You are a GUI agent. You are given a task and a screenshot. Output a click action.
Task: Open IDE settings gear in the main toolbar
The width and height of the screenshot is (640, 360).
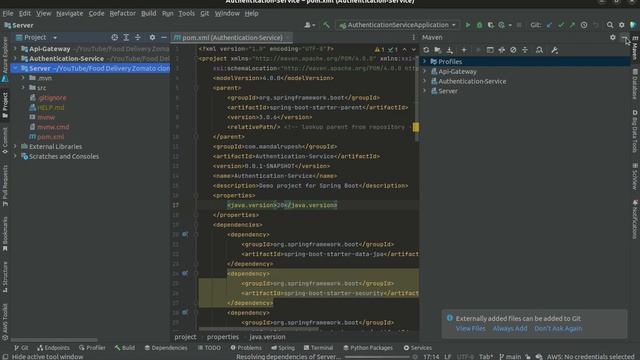(622, 25)
